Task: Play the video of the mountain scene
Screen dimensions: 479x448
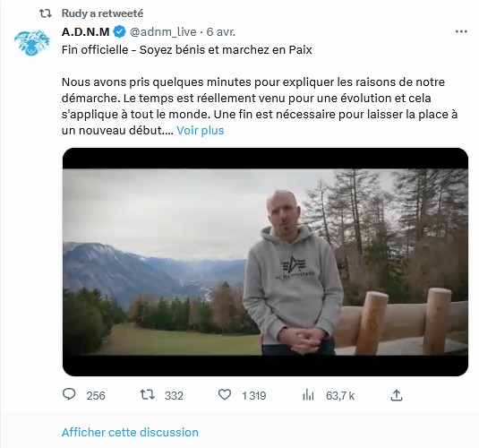Action: tap(265, 262)
